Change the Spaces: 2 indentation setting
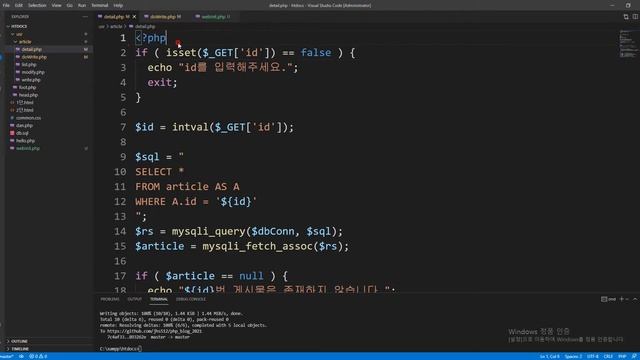This screenshot has width=640, height=360. (573, 356)
